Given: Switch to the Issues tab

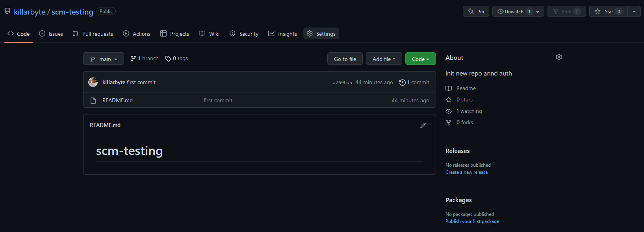Looking at the screenshot, I should [x=51, y=34].
